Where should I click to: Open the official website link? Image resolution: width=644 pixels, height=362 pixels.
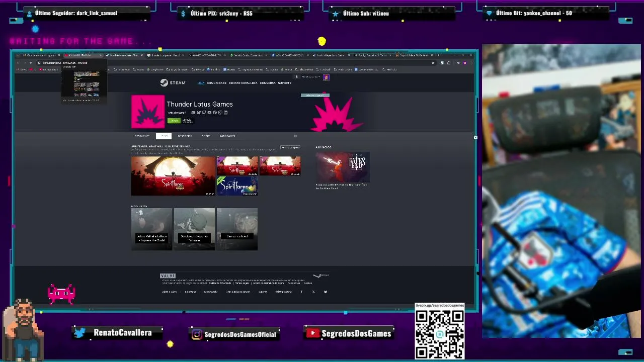177,113
